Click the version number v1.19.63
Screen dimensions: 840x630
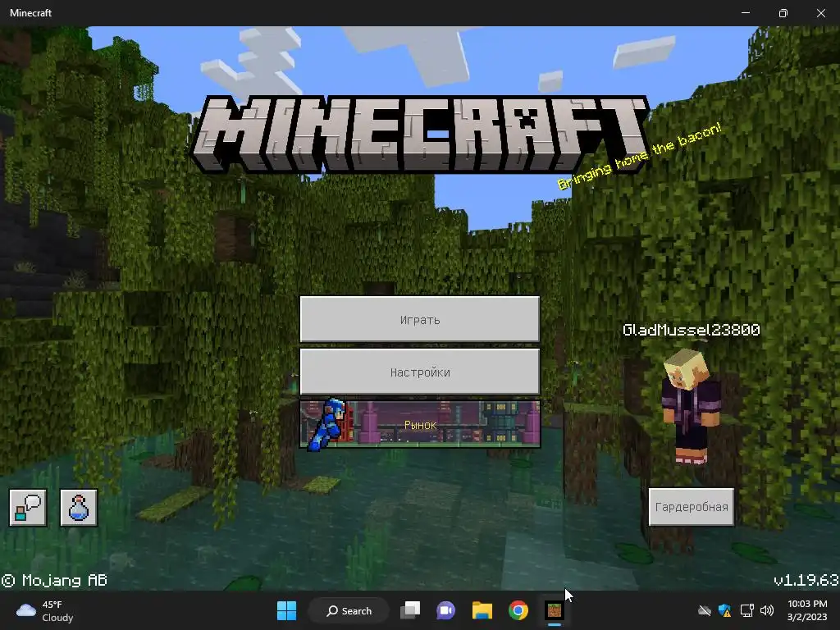point(806,580)
